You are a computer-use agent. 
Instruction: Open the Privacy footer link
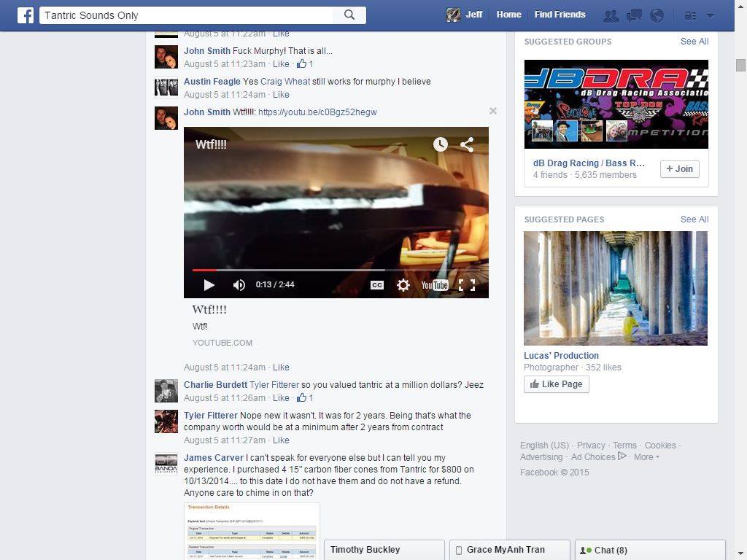[591, 446]
